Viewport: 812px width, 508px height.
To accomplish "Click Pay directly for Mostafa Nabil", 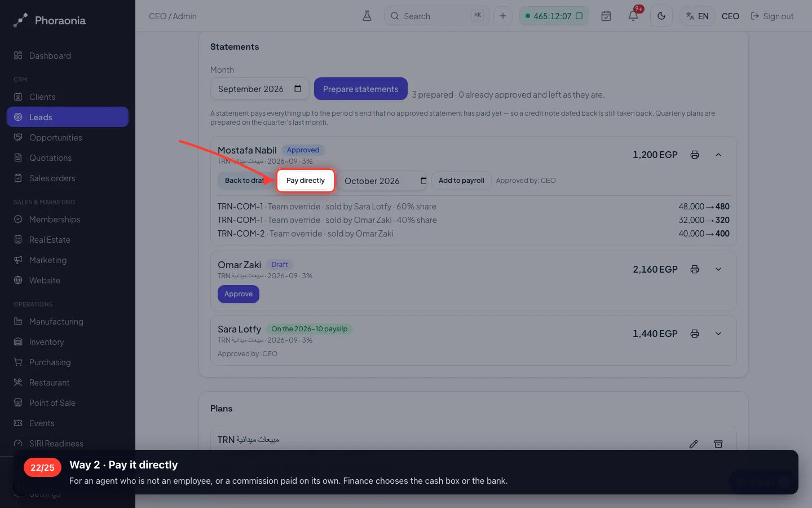I will pos(306,181).
